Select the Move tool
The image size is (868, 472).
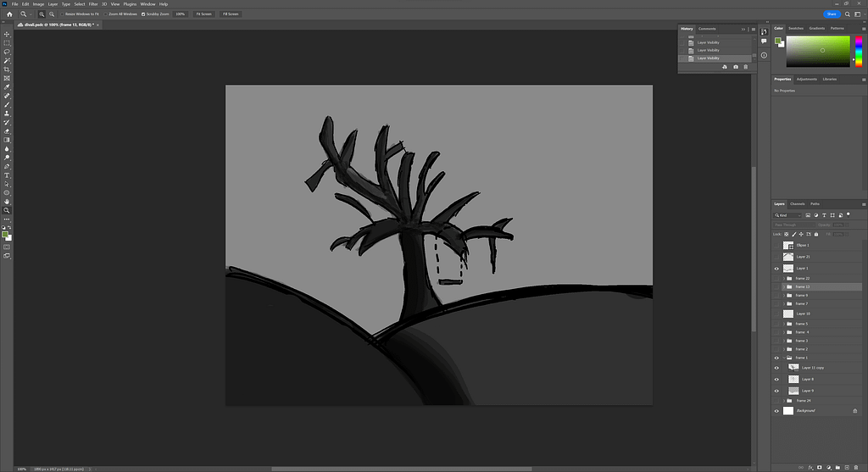coord(7,34)
